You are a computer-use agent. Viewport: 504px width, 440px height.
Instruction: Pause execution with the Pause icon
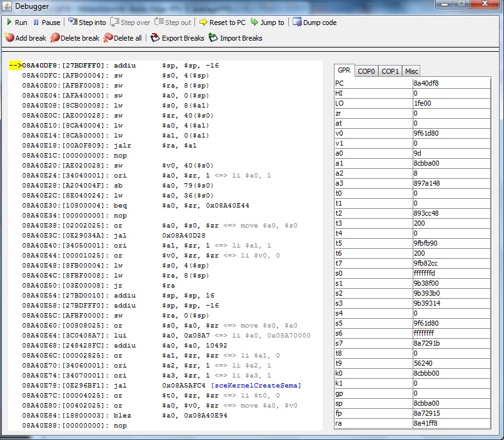(x=36, y=22)
